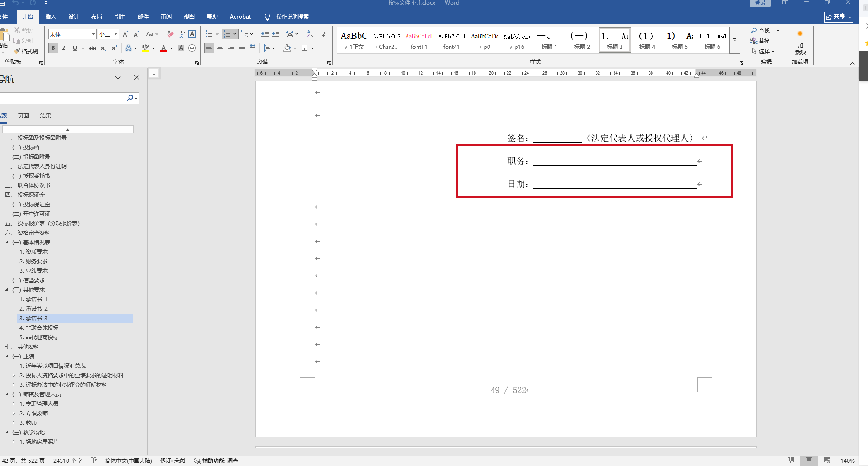This screenshot has height=466, width=868.
Task: Justify the paragraph text
Action: coord(242,48)
